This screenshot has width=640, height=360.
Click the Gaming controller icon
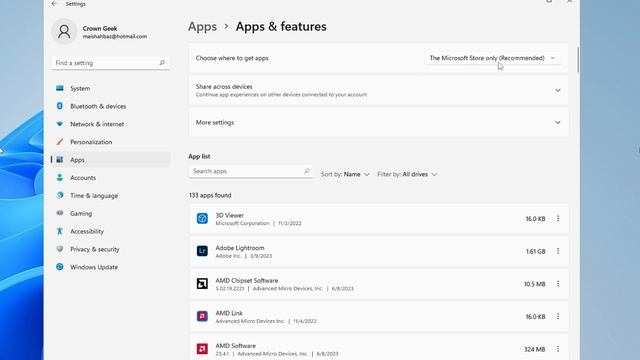60,213
